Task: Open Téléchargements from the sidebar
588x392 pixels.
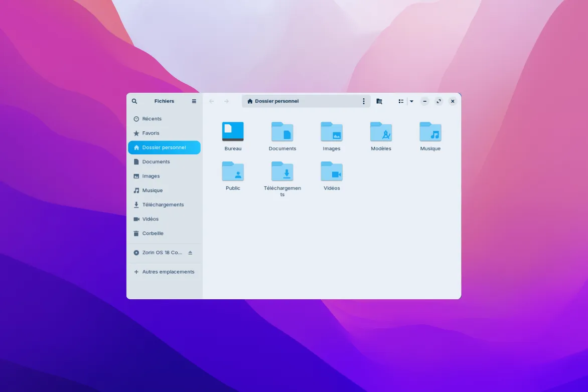Action: coord(163,205)
